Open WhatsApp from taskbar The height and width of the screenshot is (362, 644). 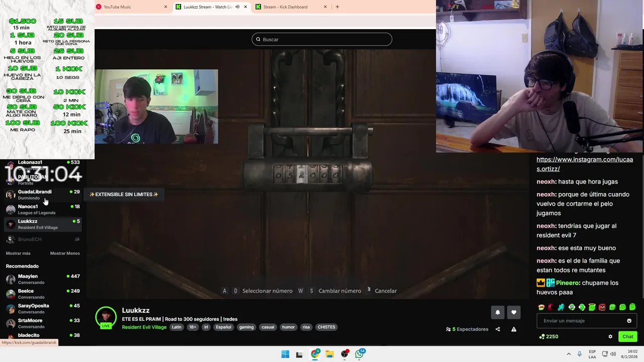(360, 354)
